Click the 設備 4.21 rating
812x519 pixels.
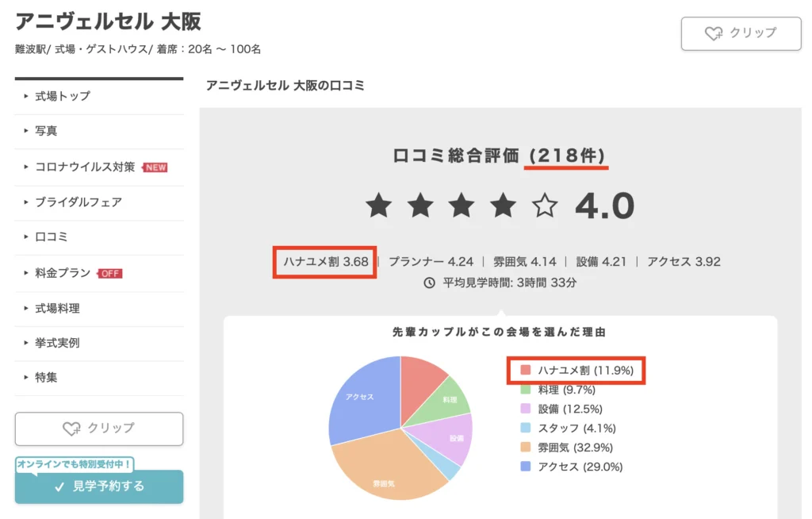tap(601, 262)
